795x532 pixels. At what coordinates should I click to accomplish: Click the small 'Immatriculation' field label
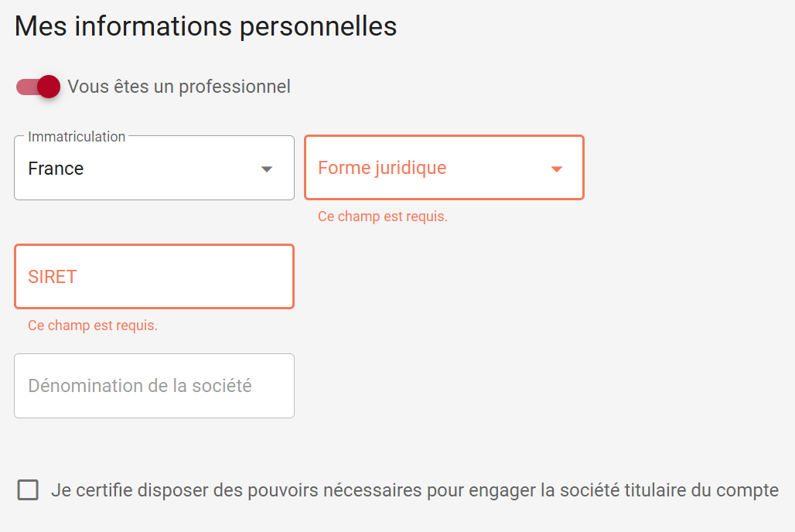point(77,137)
